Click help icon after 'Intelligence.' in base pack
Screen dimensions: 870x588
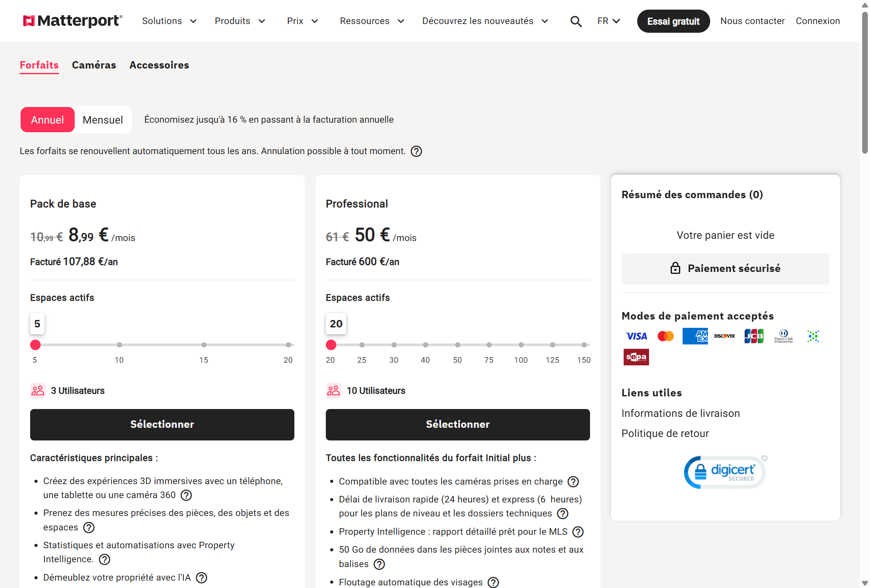(104, 560)
